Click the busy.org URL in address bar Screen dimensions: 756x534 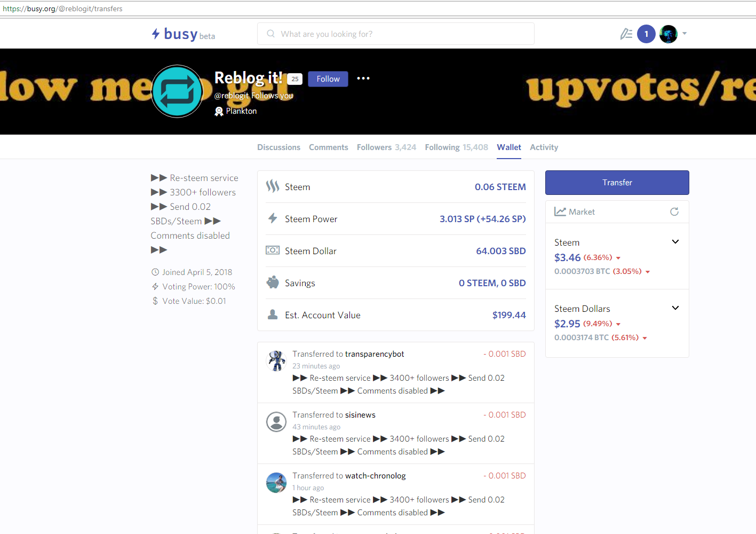(x=62, y=9)
